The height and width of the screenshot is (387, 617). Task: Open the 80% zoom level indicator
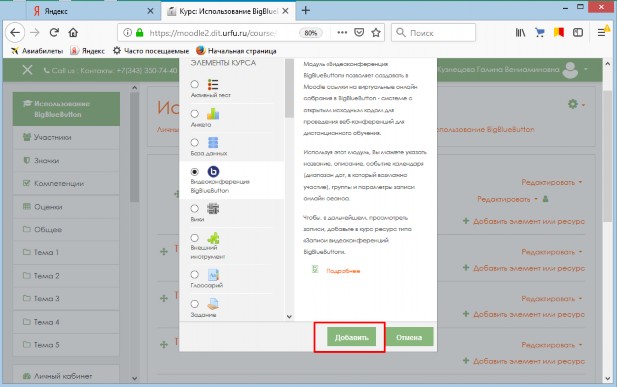310,33
